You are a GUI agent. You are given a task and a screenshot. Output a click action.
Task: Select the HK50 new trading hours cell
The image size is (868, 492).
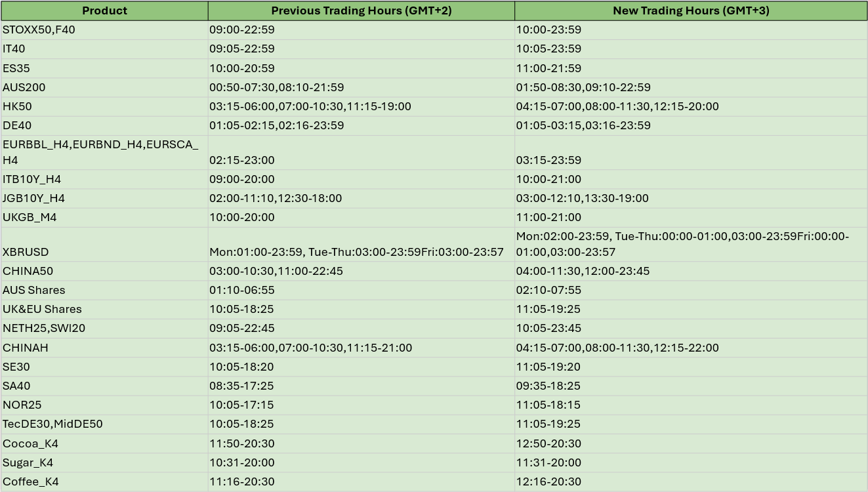pyautogui.click(x=691, y=106)
